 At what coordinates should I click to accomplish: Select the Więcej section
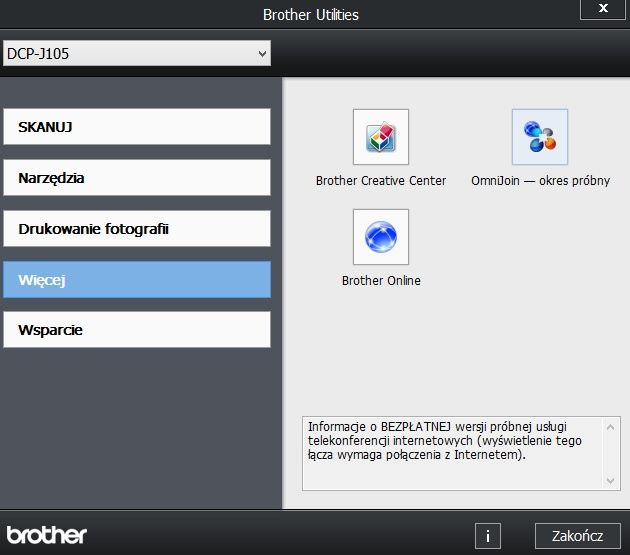point(137,280)
